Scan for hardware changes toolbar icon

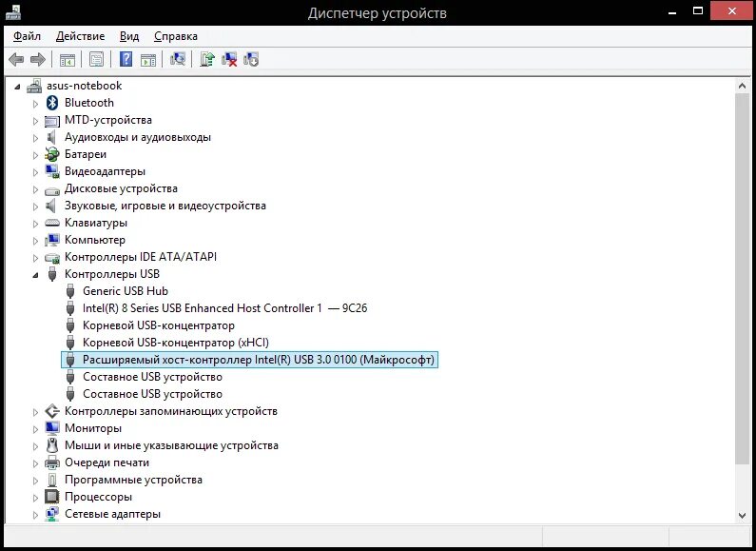[178, 59]
